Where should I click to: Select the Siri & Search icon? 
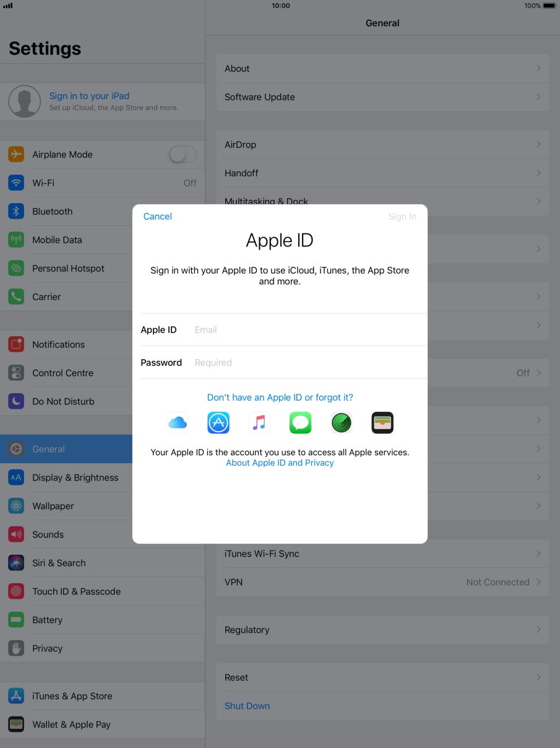[15, 562]
